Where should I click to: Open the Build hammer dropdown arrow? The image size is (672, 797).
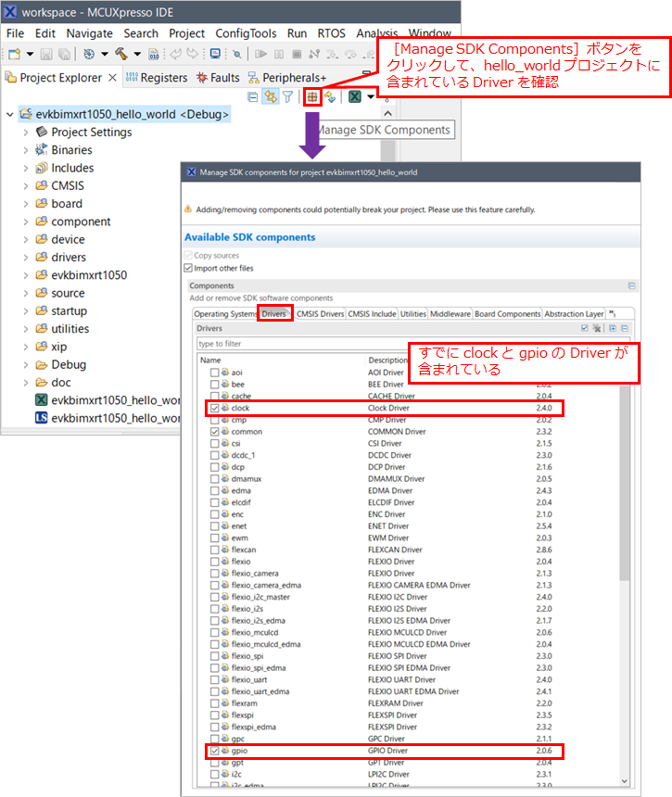pyautogui.click(x=137, y=54)
